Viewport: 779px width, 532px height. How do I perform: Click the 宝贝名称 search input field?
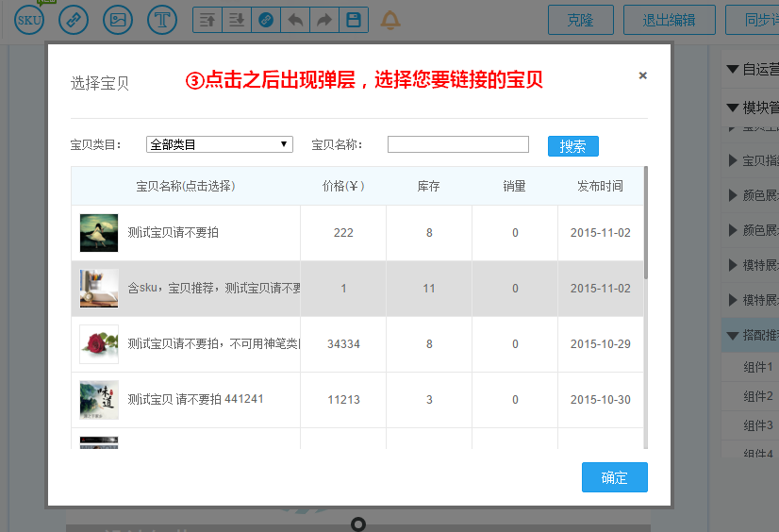458,144
